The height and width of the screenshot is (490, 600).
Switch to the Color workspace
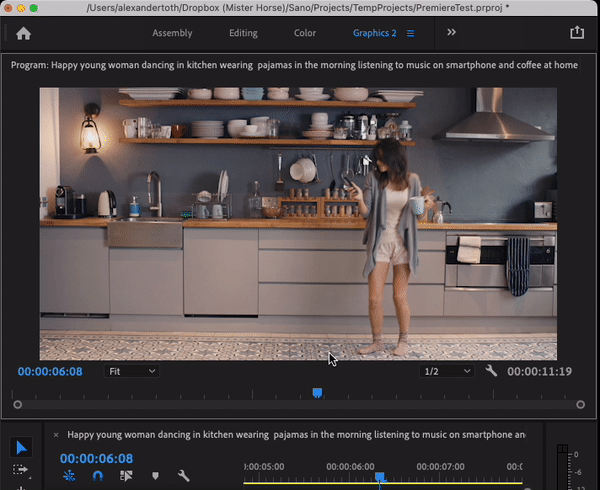tap(305, 33)
